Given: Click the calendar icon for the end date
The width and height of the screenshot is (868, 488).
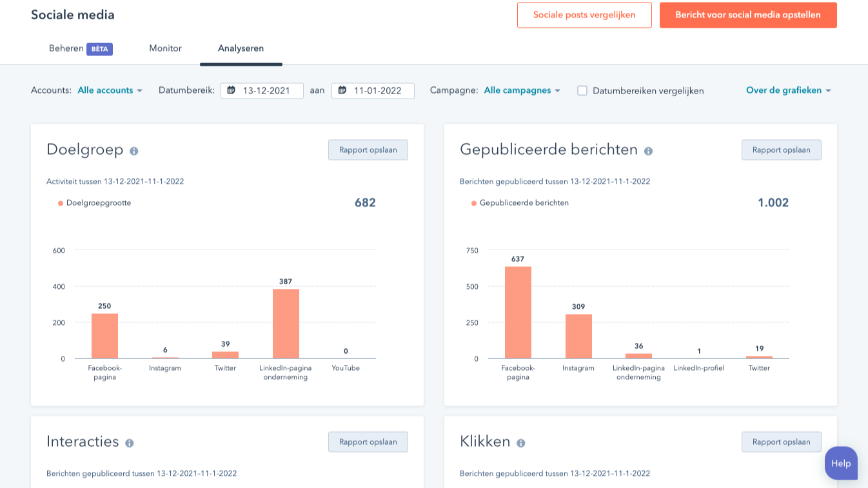Looking at the screenshot, I should point(342,90).
